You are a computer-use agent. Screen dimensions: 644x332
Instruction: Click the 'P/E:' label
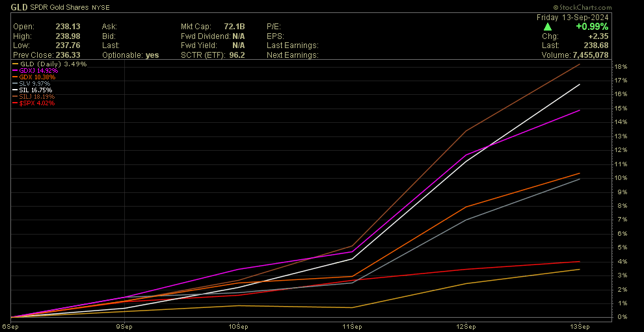tap(273, 27)
